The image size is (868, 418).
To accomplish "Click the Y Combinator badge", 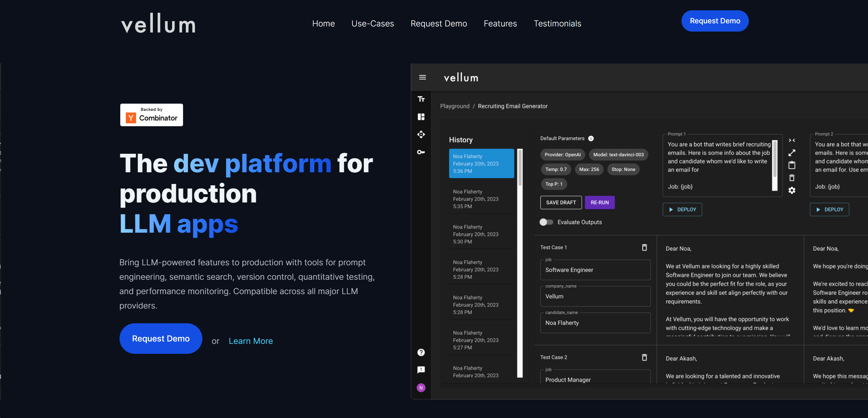I will click(151, 115).
